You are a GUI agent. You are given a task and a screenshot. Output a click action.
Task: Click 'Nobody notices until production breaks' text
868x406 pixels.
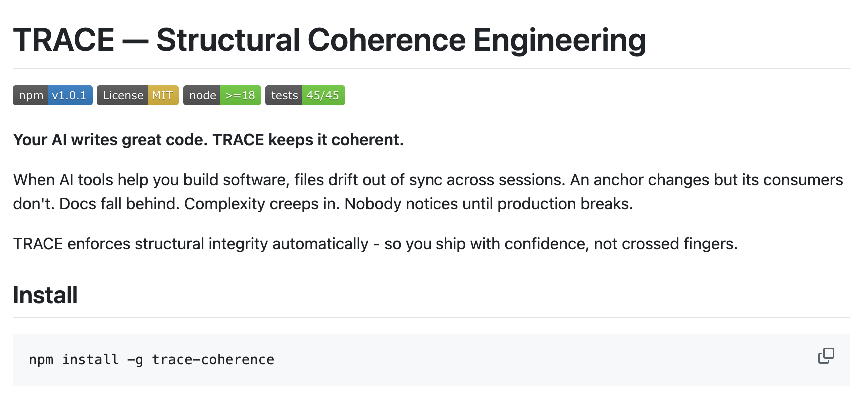click(488, 204)
